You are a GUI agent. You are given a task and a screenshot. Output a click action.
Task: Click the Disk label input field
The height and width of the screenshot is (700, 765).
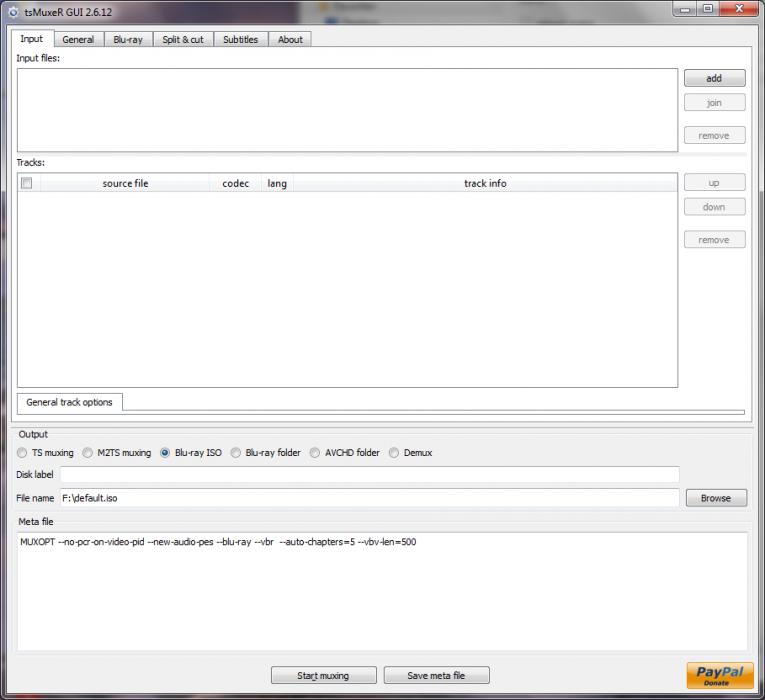pyautogui.click(x=370, y=474)
